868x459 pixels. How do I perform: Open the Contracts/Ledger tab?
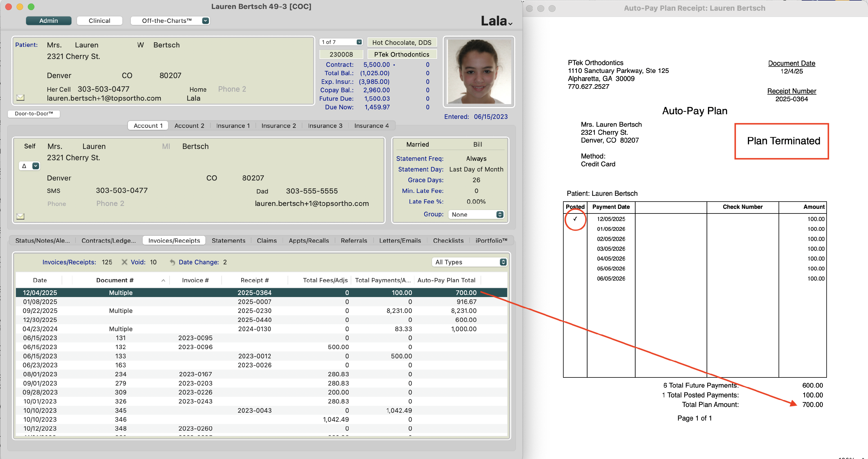click(x=108, y=240)
